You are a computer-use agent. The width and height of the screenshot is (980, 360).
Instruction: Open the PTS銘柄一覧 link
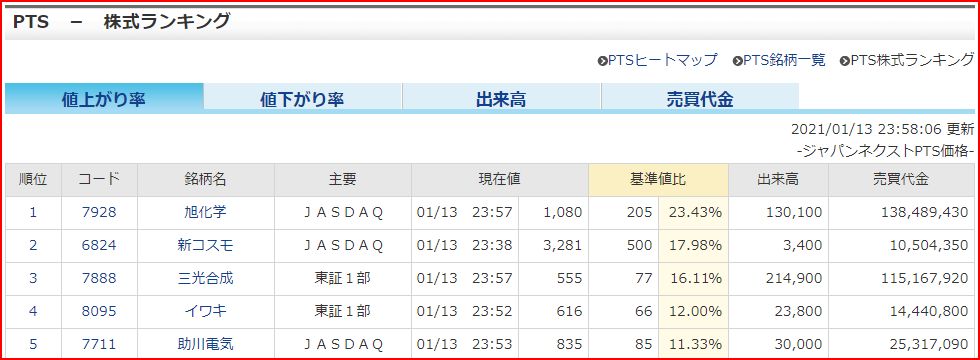click(779, 60)
